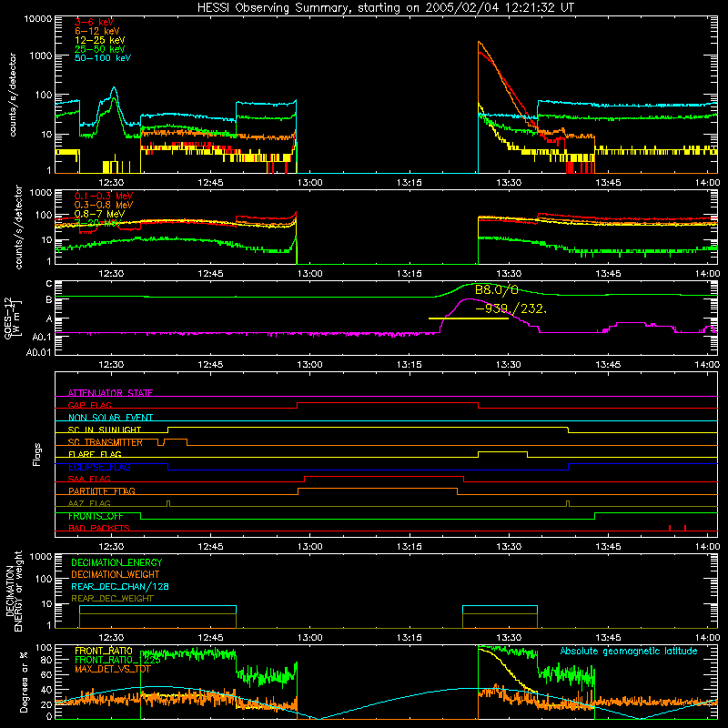Click the 13:15 label under the GOES panel
This screenshot has height=728, width=728.
[409, 365]
